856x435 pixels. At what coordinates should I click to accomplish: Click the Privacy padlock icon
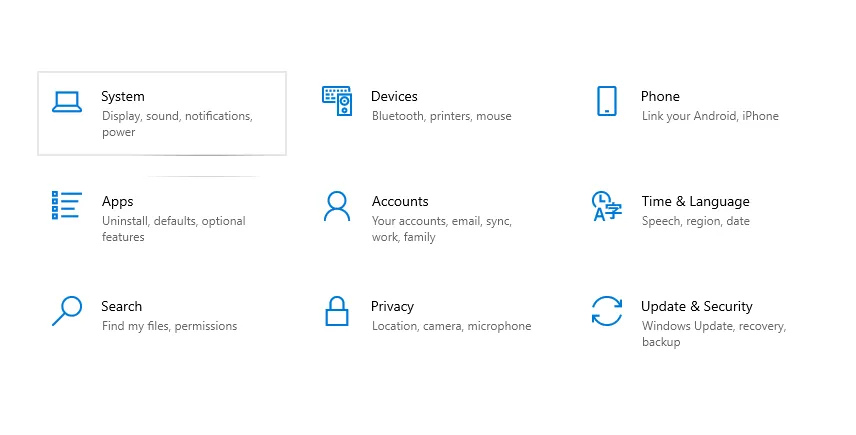[337, 311]
